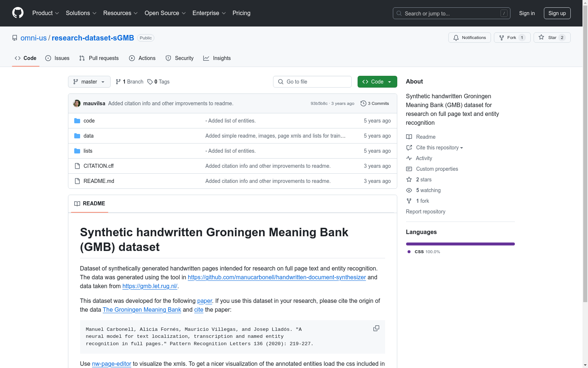Viewport: 588px width, 368px height.
Task: Expand Cite this repository dropdown
Action: [440, 148]
